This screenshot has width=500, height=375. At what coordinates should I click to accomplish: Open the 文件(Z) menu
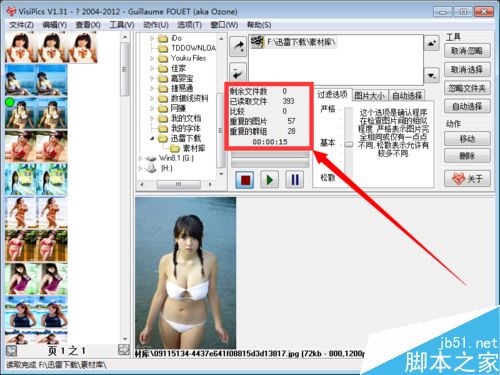point(21,25)
